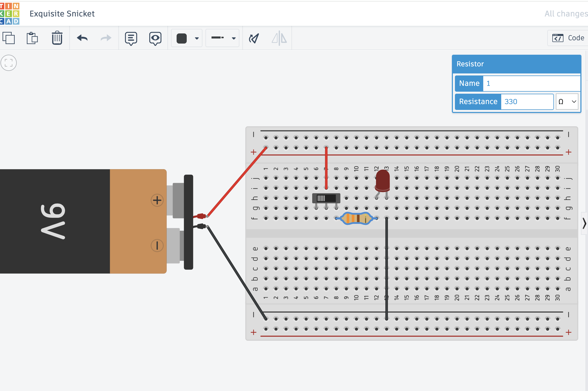Collapse the components panel with the right chevron
This screenshot has width=588, height=391.
click(584, 223)
